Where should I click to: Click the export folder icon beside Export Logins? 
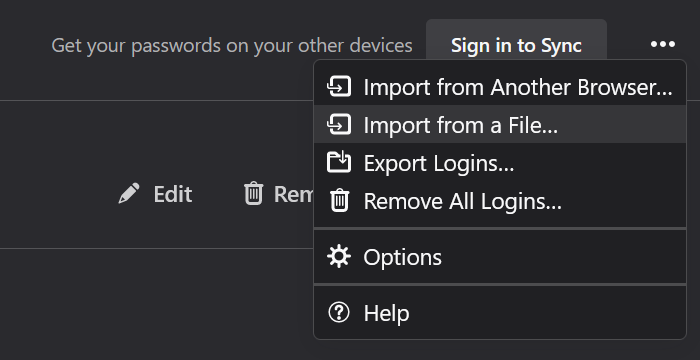pyautogui.click(x=339, y=162)
